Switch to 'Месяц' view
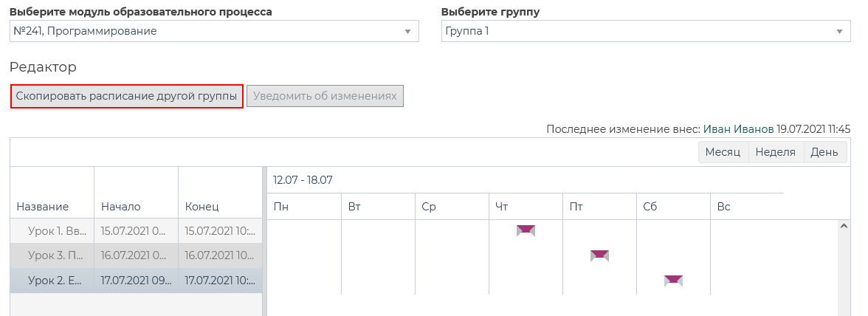This screenshot has width=868, height=316. (723, 152)
